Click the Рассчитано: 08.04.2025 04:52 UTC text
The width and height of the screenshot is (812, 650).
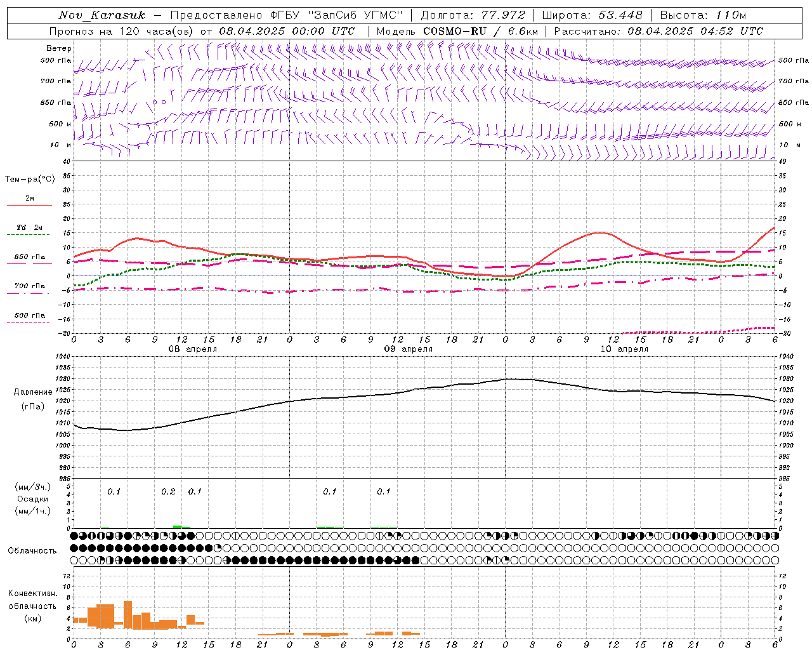click(x=658, y=31)
